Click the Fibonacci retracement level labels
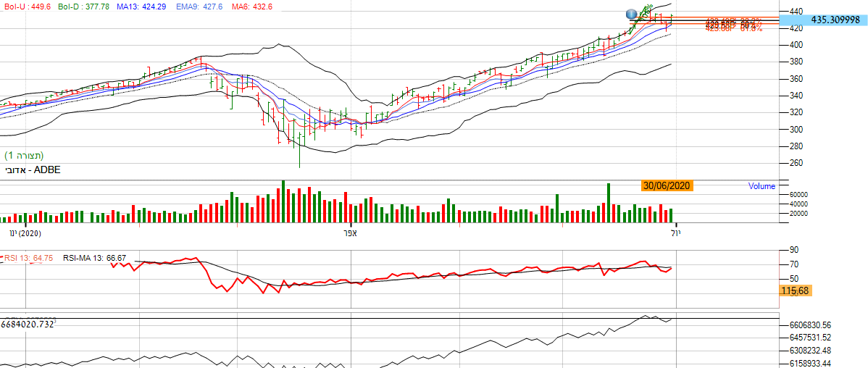Image resolution: width=868 pixels, height=368 pixels. tap(733, 25)
